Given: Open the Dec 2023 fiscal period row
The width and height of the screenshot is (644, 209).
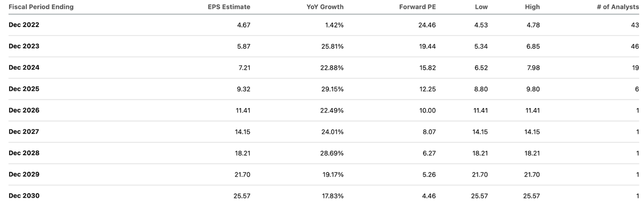Looking at the screenshot, I should (24, 46).
